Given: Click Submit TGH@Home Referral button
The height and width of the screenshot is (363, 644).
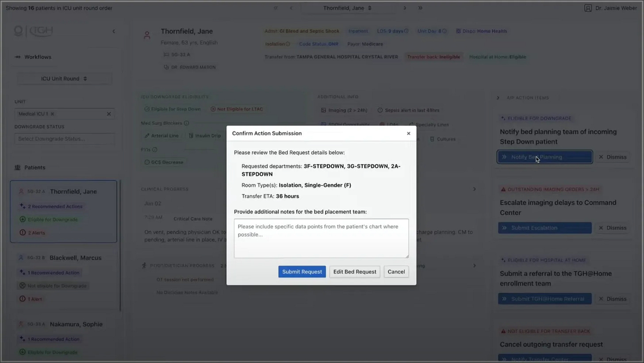Looking at the screenshot, I should coord(545,299).
